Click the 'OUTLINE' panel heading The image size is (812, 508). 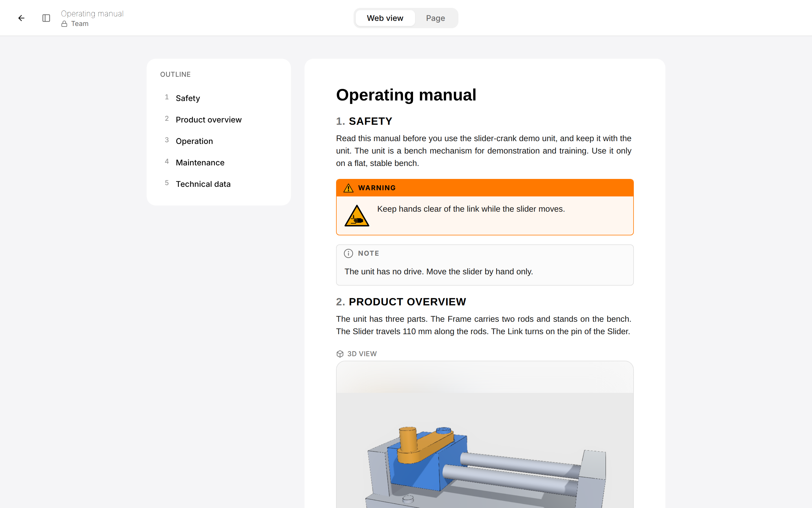tap(175, 75)
